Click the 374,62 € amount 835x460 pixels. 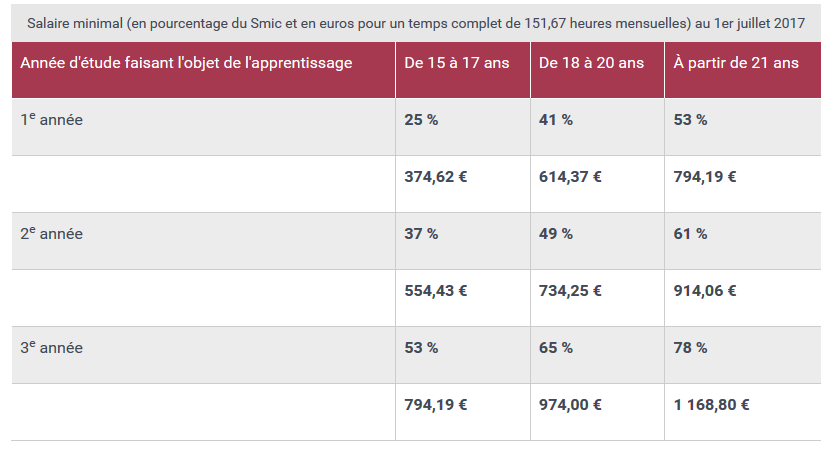(436, 177)
